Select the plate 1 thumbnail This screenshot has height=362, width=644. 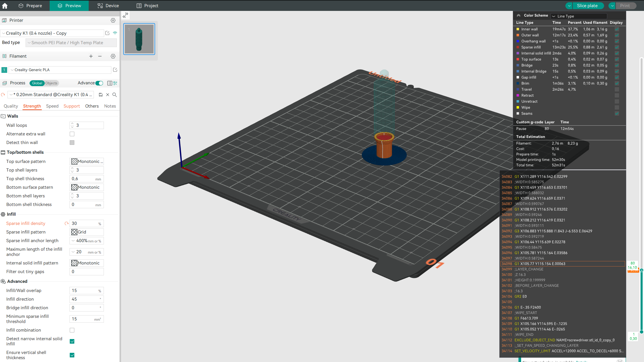[139, 39]
